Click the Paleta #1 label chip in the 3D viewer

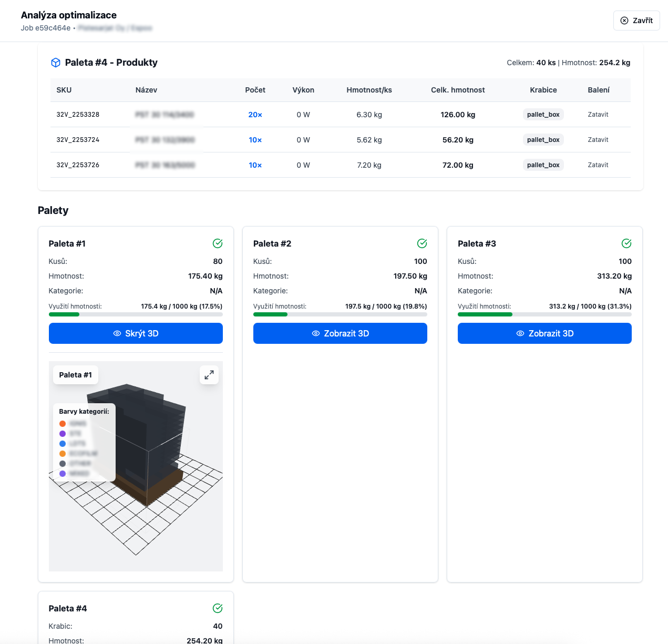tap(76, 375)
